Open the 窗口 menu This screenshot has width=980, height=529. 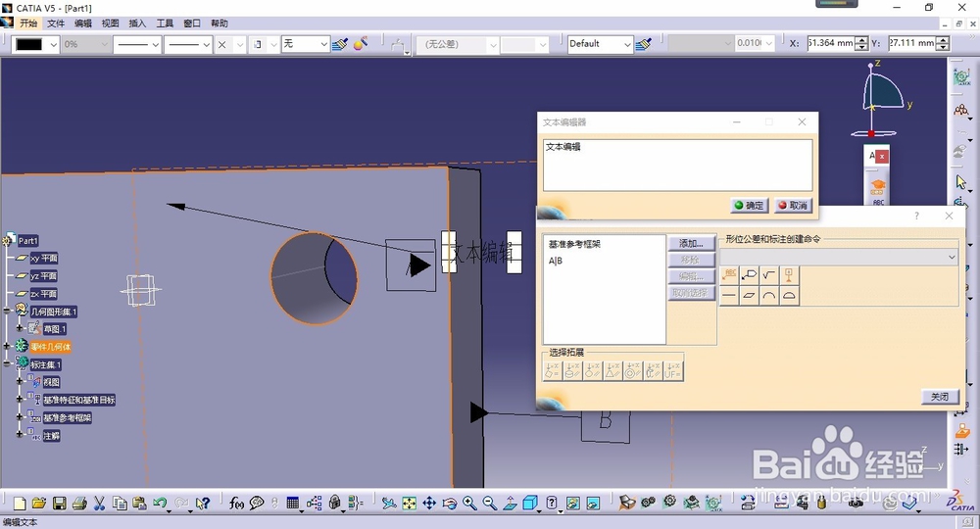[192, 24]
